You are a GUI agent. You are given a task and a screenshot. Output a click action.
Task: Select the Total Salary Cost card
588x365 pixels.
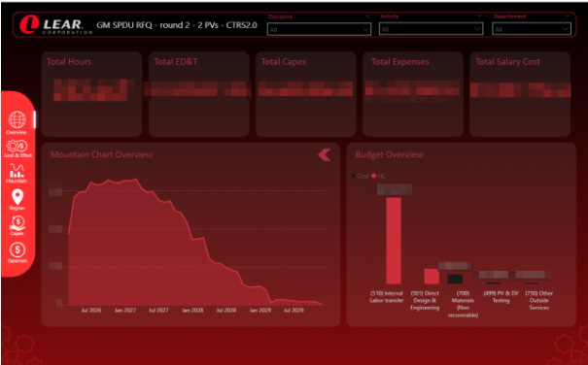click(x=520, y=94)
